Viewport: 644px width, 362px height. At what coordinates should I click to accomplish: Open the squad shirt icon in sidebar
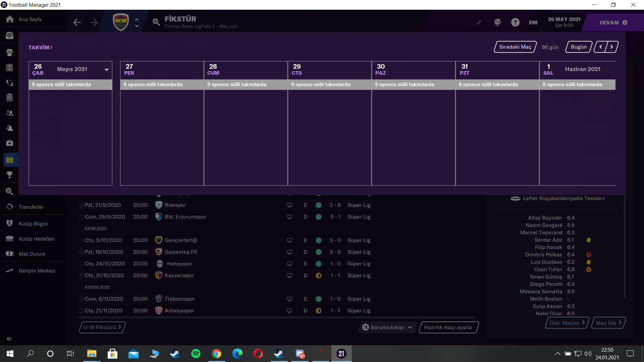pyautogui.click(x=10, y=52)
